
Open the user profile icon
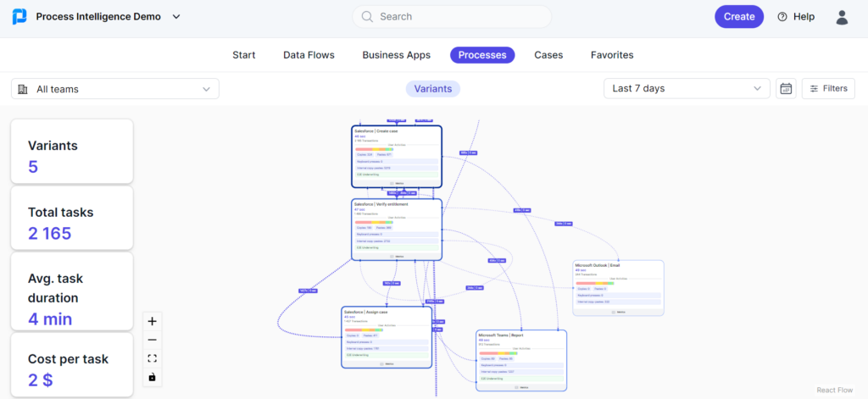(842, 17)
